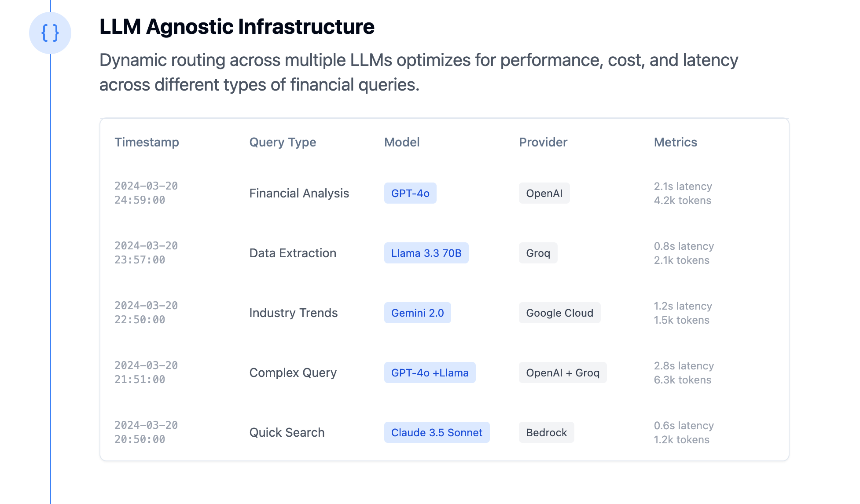The image size is (860, 504).
Task: Select the Provider column header
Action: pos(543,142)
